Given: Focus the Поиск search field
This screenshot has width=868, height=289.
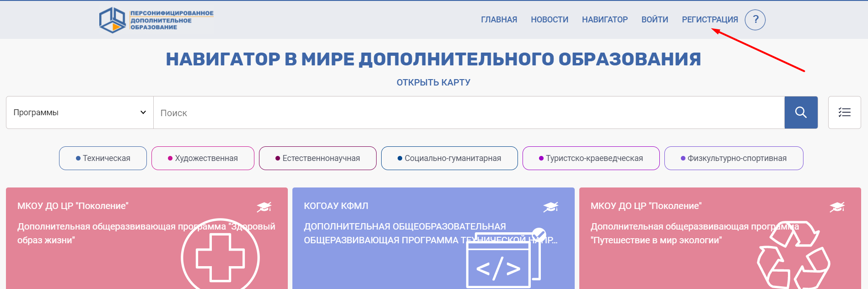Looking at the screenshot, I should pos(469,112).
